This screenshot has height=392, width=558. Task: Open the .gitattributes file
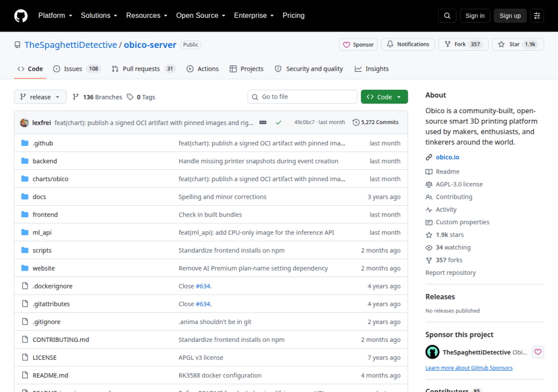(51, 304)
